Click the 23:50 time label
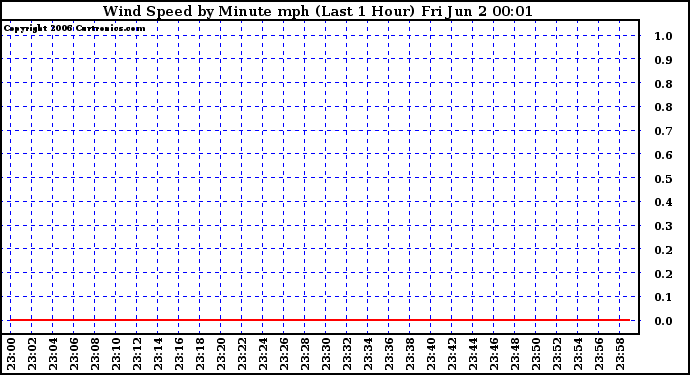Image resolution: width=690 pixels, height=375 pixels. point(536,354)
